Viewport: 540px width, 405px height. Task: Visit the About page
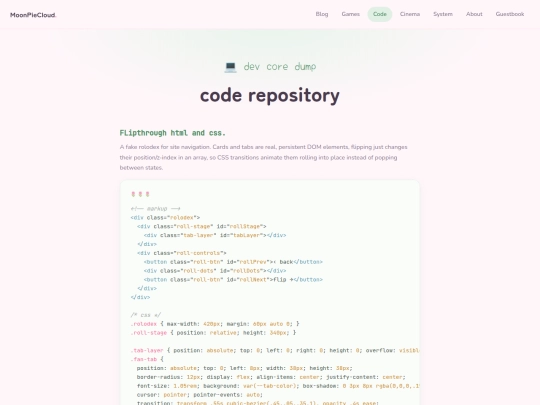[474, 14]
